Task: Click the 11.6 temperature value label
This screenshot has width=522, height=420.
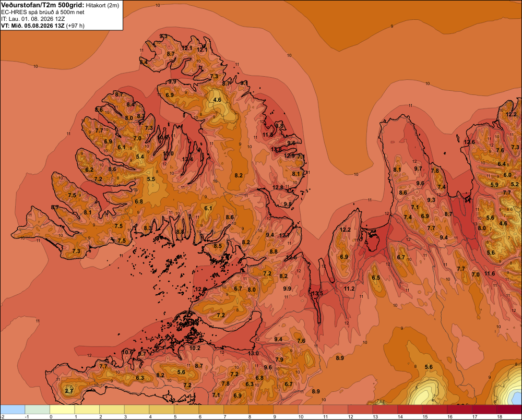Action: tap(490, 273)
